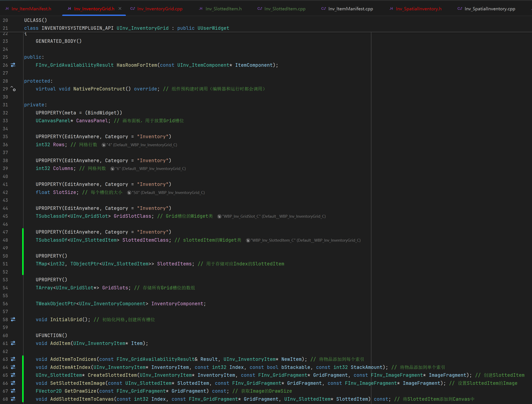Open the Inv_SlottedItem.h tab
Image resolution: width=532 pixels, height=404 pixels.
pos(223,9)
